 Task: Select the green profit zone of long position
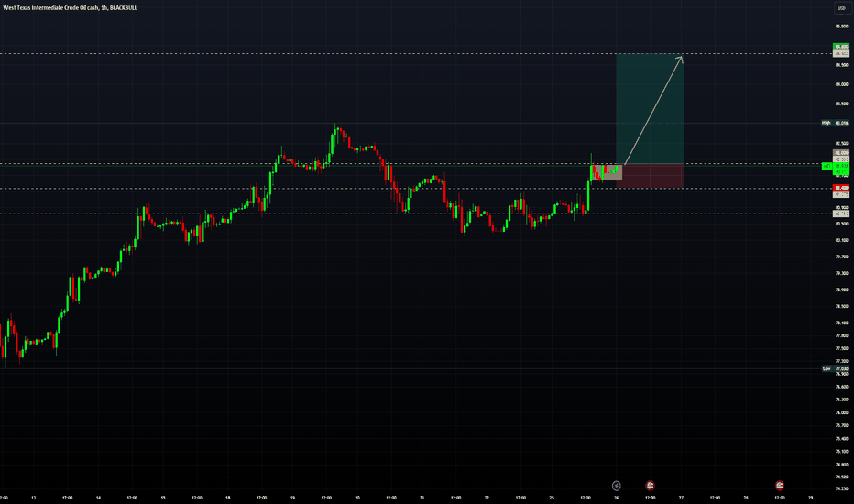[x=650, y=108]
